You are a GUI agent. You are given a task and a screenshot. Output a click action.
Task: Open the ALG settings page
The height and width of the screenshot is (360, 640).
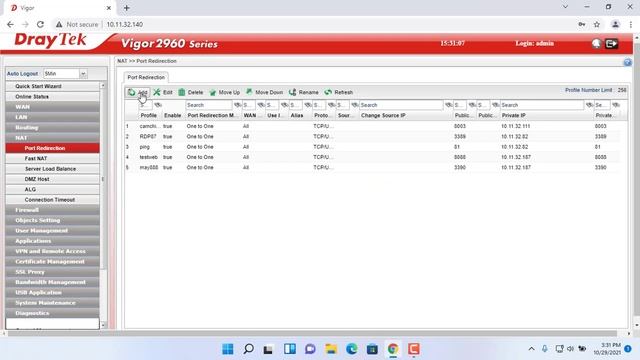(x=52, y=189)
